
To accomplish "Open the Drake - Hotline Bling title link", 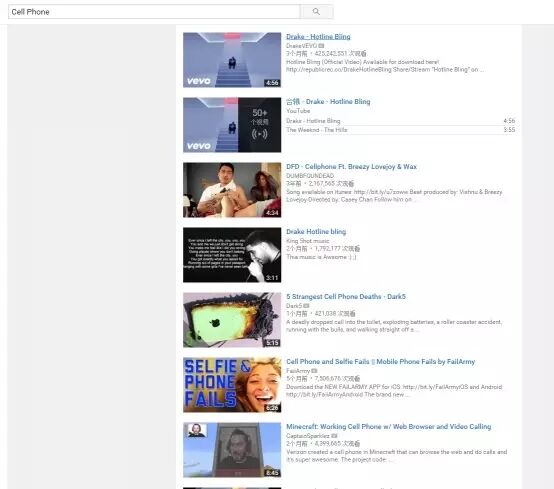I will (x=318, y=36).
